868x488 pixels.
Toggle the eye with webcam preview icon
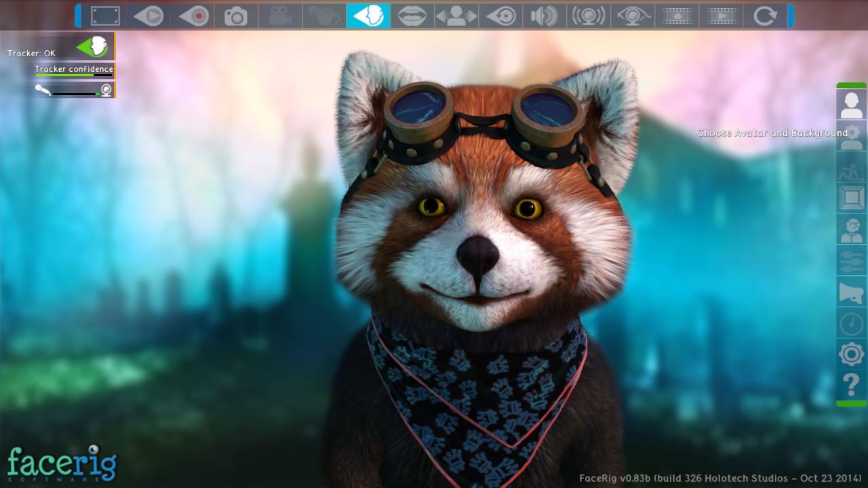point(633,16)
